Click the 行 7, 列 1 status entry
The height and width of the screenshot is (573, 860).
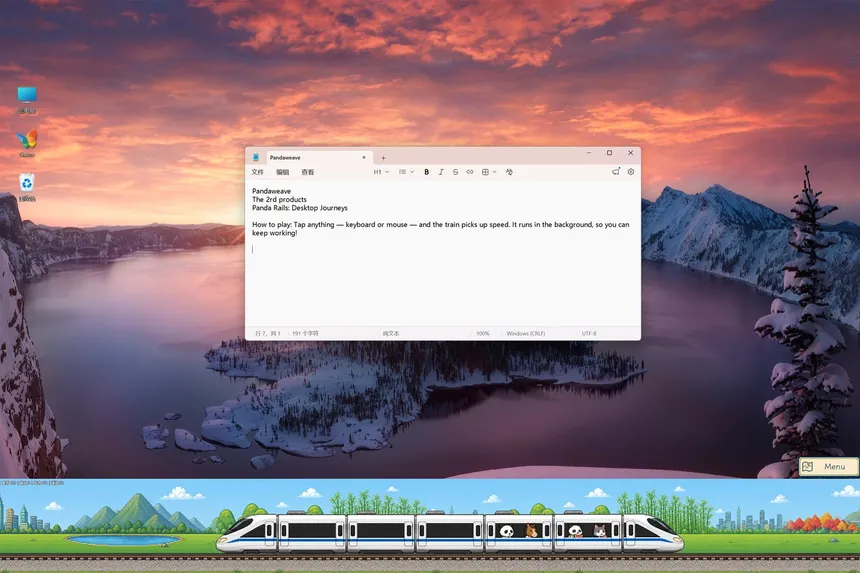268,333
